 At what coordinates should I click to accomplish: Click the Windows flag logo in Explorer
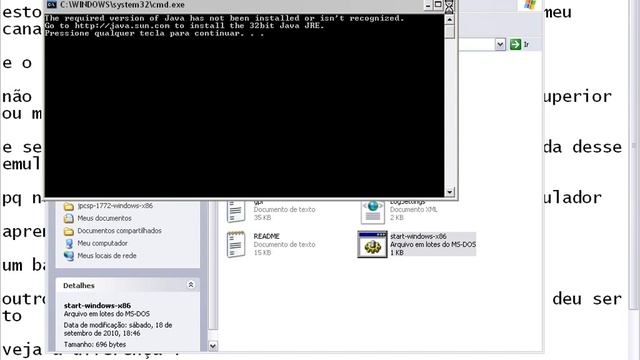coord(529,4)
